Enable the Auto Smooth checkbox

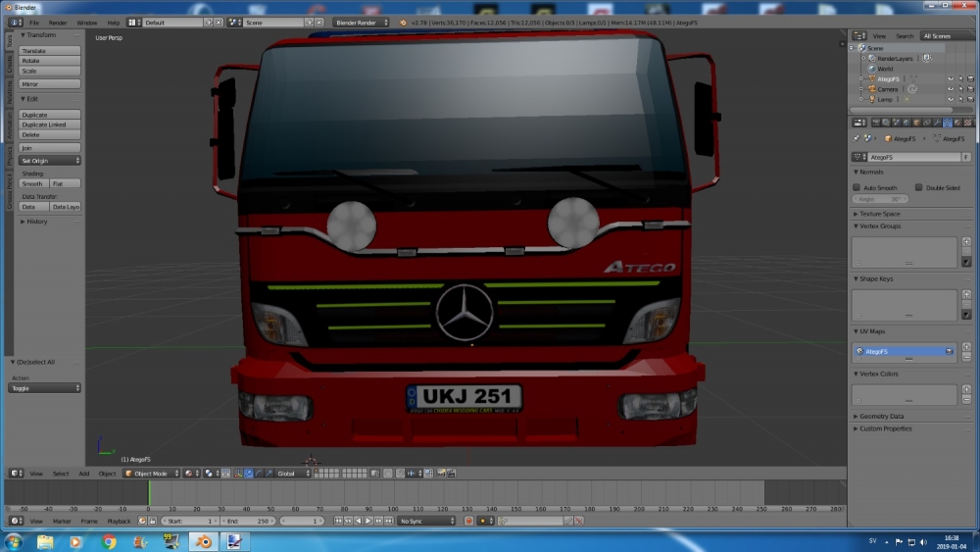(x=857, y=187)
